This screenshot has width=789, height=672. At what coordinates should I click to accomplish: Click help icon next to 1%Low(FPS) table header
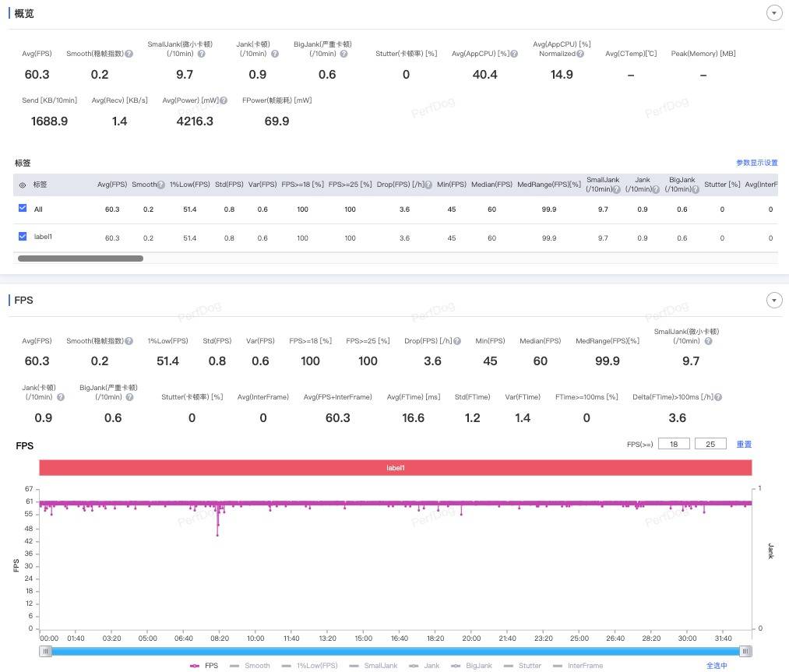click(160, 185)
